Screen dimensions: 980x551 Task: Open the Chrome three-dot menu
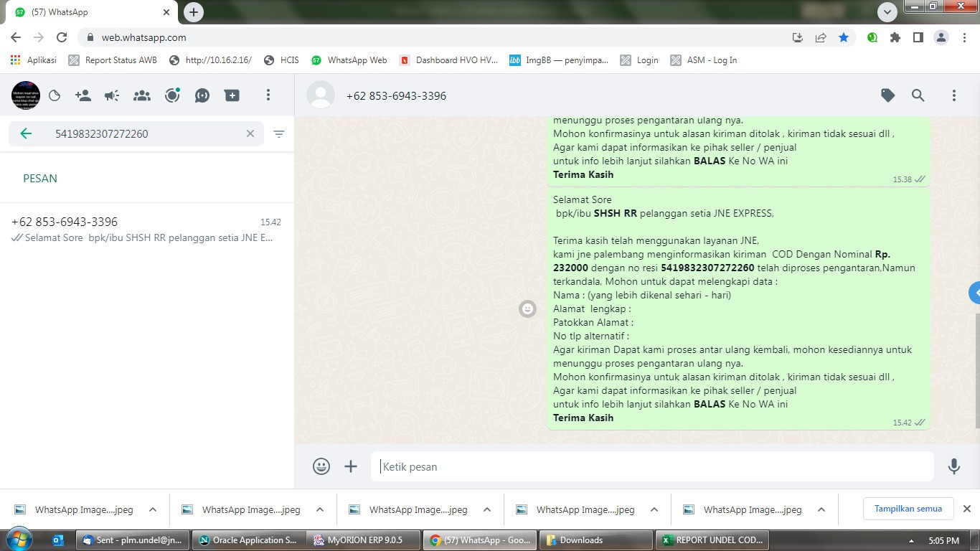tap(965, 37)
